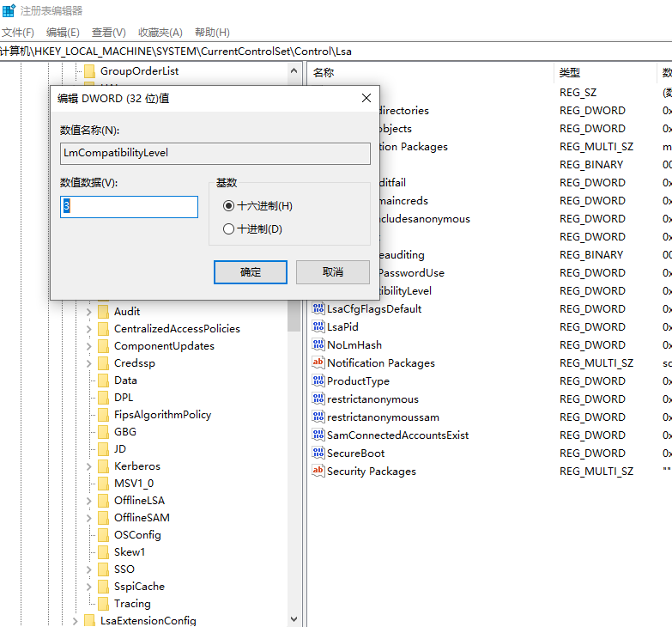The image size is (672, 627).
Task: Select the decimal (十进制) base option
Action: [229, 229]
